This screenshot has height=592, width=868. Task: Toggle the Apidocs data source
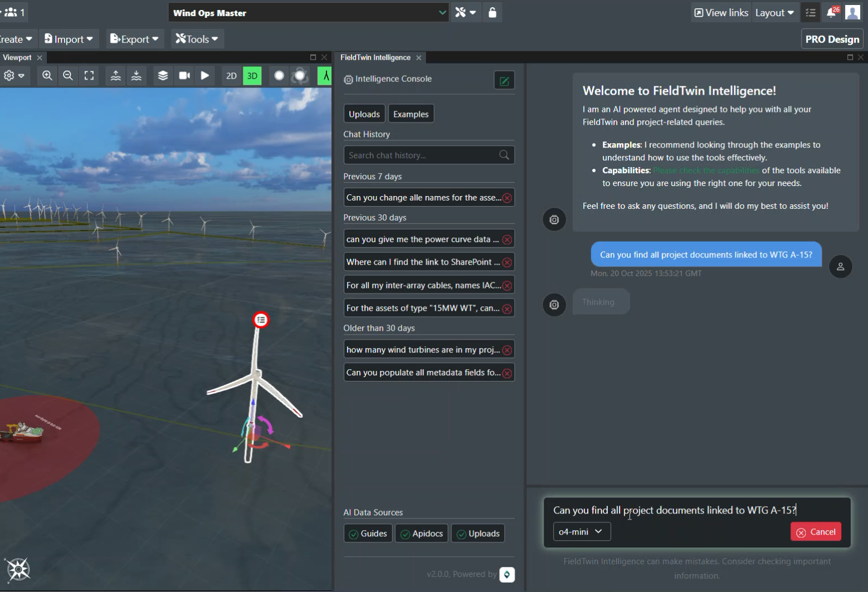point(422,534)
